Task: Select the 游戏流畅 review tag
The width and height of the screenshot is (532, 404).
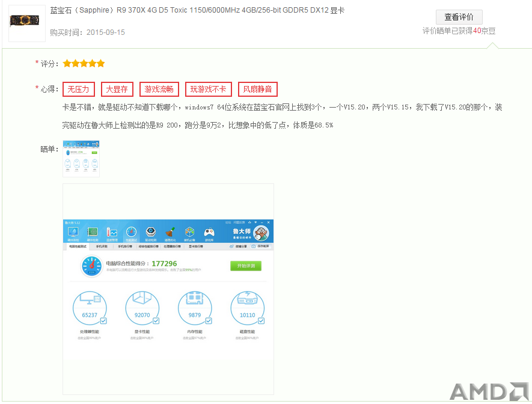Action: (x=159, y=89)
